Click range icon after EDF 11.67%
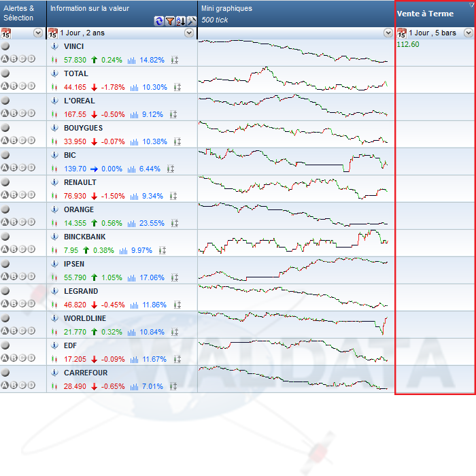Screen dimensions: 476x476 (177, 359)
